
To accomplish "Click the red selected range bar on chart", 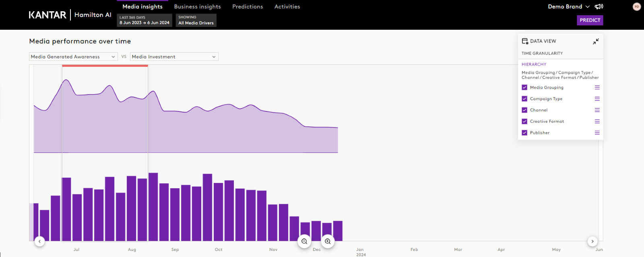I will click(105, 66).
